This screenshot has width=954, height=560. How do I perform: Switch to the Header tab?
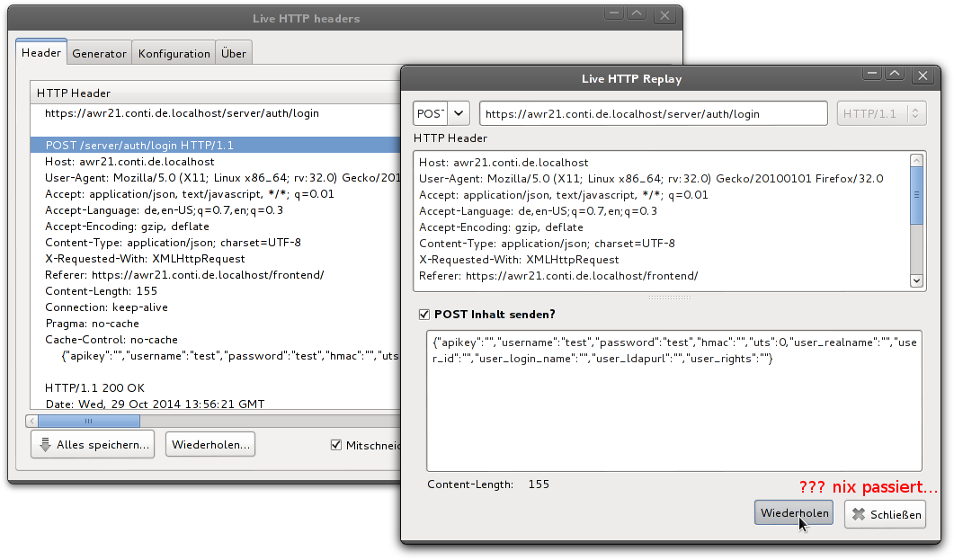(41, 52)
